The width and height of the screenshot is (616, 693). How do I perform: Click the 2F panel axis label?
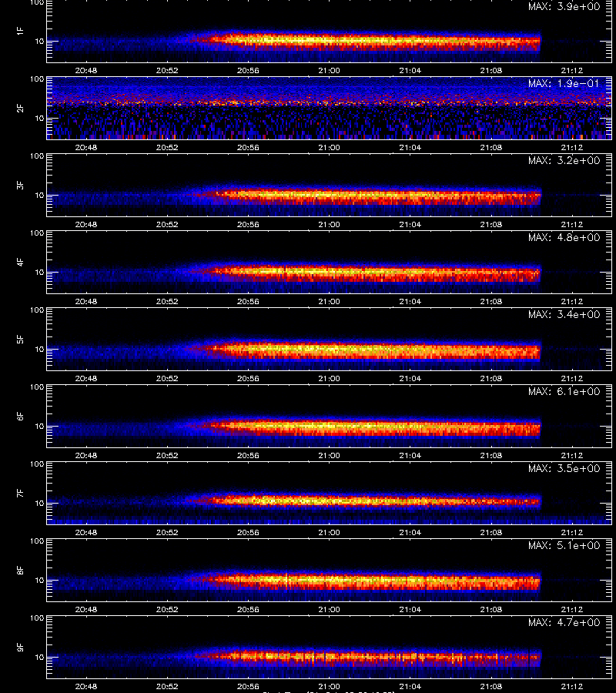pos(20,109)
